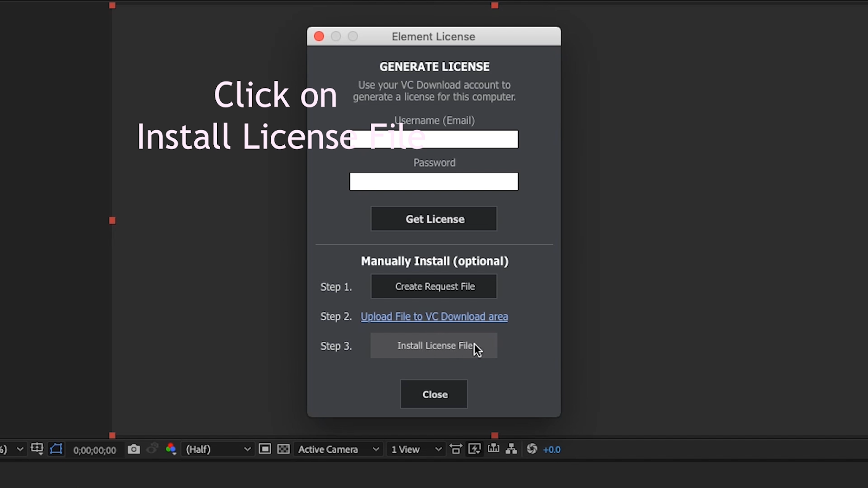Open the show channel color management icon
The height and width of the screenshot is (488, 868).
[x=171, y=449]
